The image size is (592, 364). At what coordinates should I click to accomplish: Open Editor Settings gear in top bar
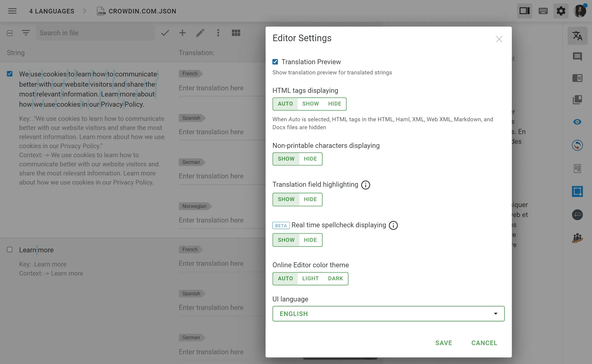561,11
